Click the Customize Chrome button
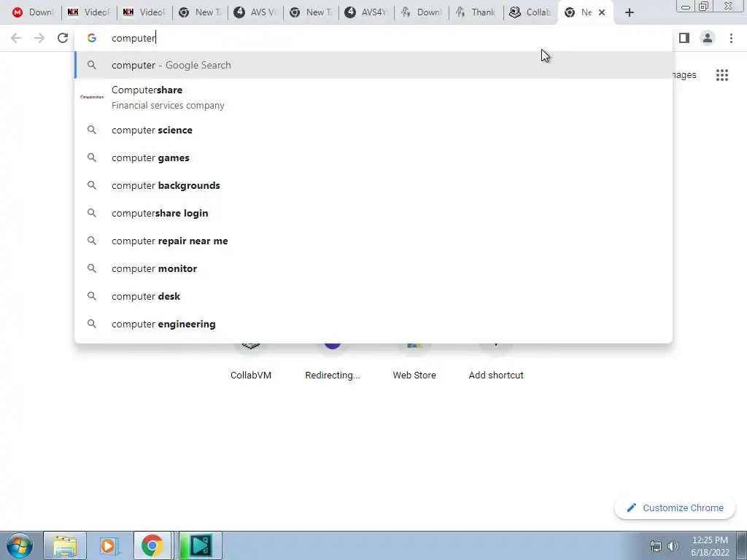This screenshot has width=747, height=560. (x=675, y=508)
